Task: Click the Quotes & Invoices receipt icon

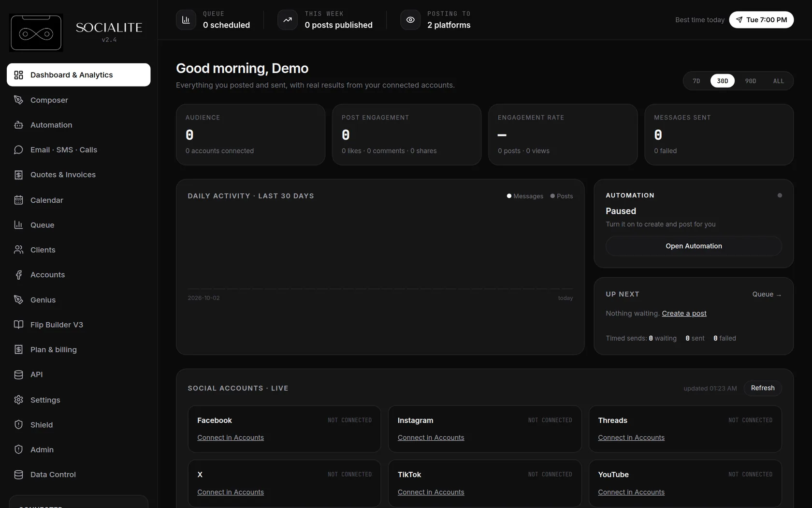Action: click(x=18, y=175)
